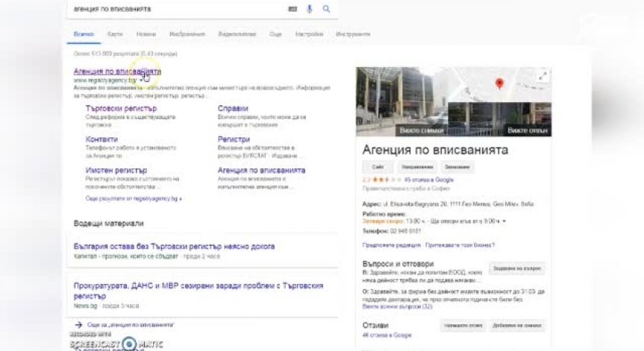Image resolution: width=644 pixels, height=351 pixels.
Task: Click the Притежавате този бизнес link
Action: pos(460,244)
